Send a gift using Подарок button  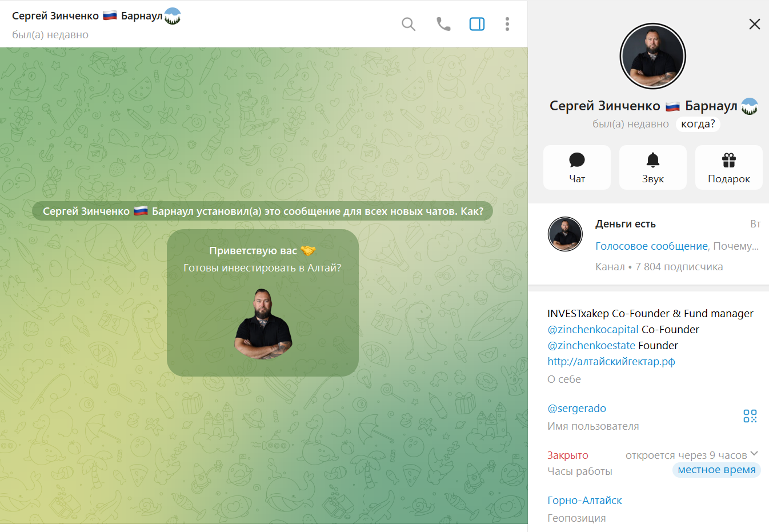(728, 167)
